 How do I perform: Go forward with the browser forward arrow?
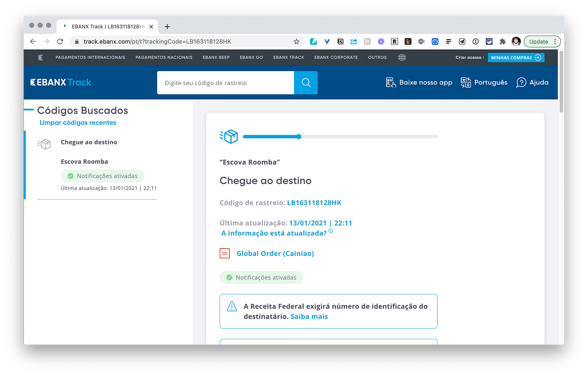click(46, 42)
